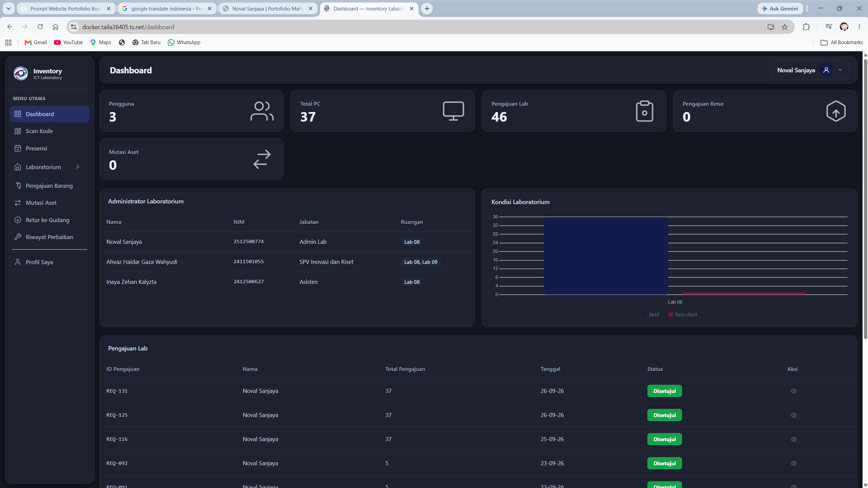Click the page vertical scrollbar
868x488 pixels.
865,199
